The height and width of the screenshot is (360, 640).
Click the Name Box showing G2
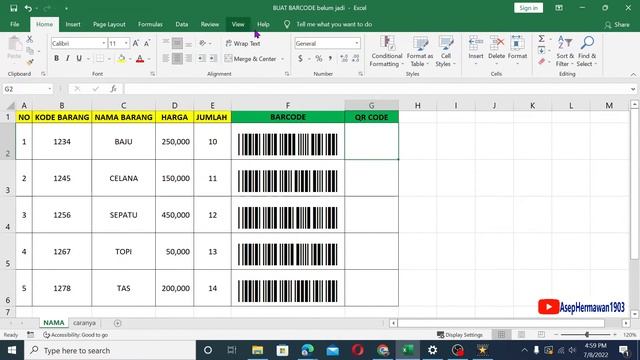pos(27,89)
